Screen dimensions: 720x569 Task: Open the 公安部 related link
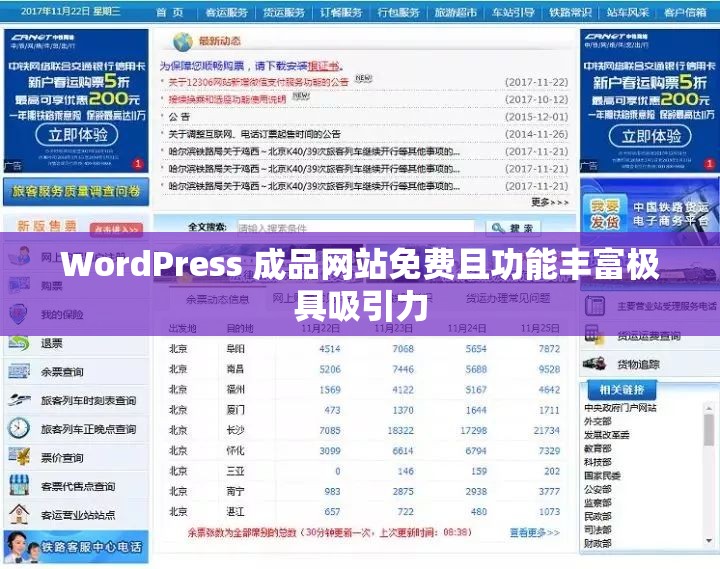click(x=597, y=489)
